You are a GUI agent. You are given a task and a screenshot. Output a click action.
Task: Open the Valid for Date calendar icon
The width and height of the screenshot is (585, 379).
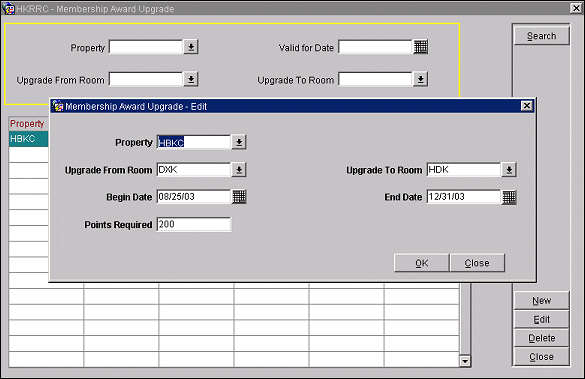[x=420, y=47]
